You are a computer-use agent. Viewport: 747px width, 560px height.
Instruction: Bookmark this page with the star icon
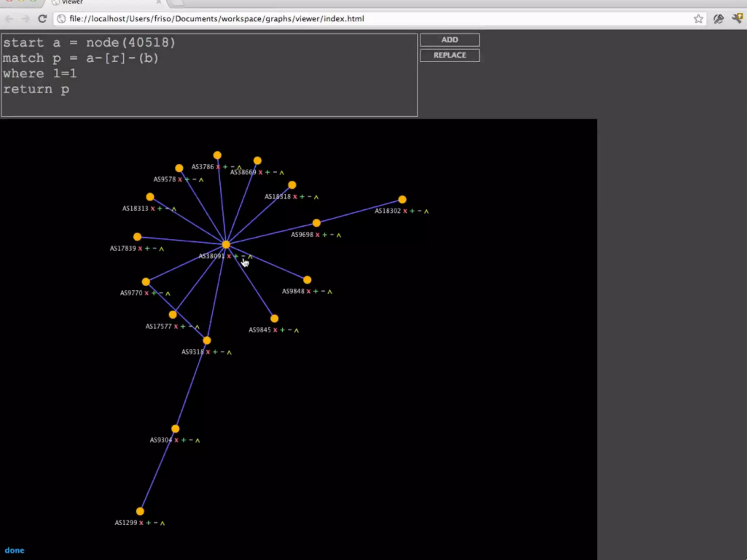[x=698, y=19]
